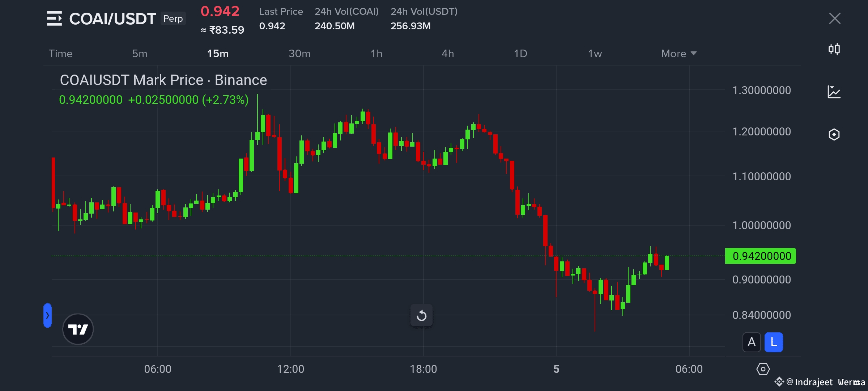The image size is (868, 391).
Task: Open the More timeframes dropdown
Action: coord(678,54)
